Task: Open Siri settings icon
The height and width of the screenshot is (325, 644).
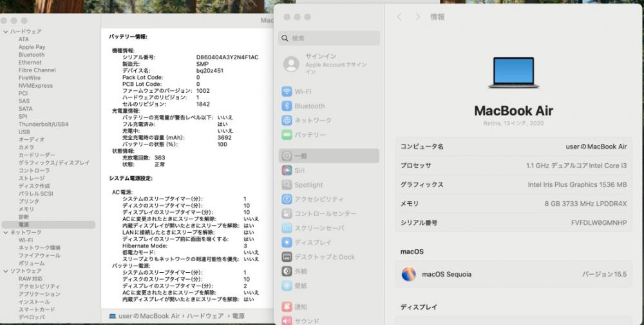Action: [287, 170]
